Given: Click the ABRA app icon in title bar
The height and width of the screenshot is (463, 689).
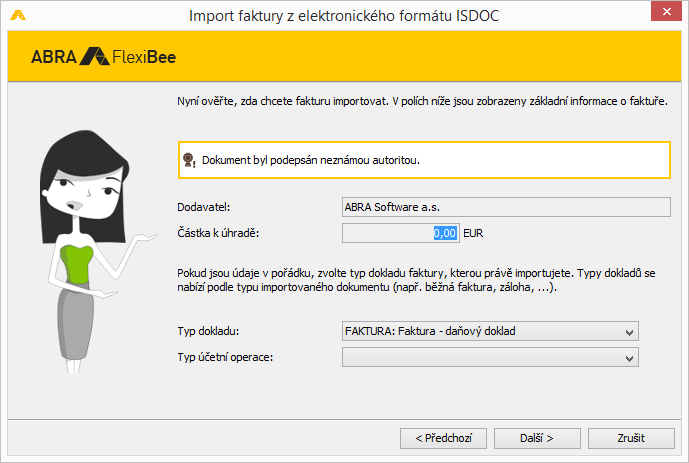Looking at the screenshot, I should coord(18,15).
